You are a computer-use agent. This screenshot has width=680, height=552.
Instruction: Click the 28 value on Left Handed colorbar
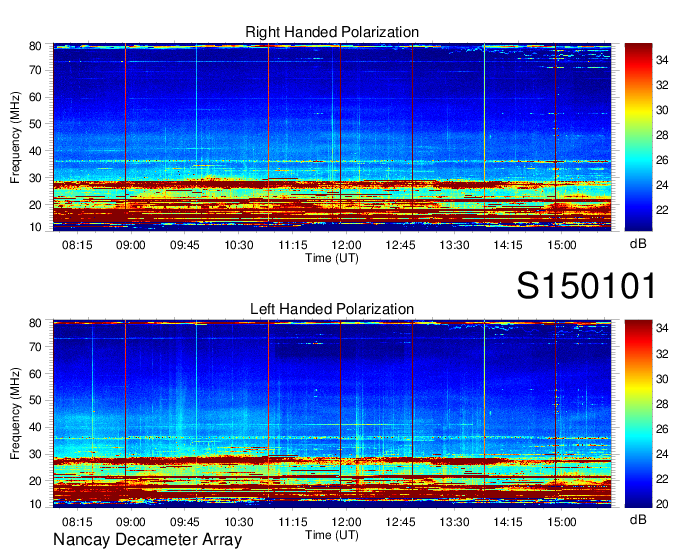click(662, 404)
